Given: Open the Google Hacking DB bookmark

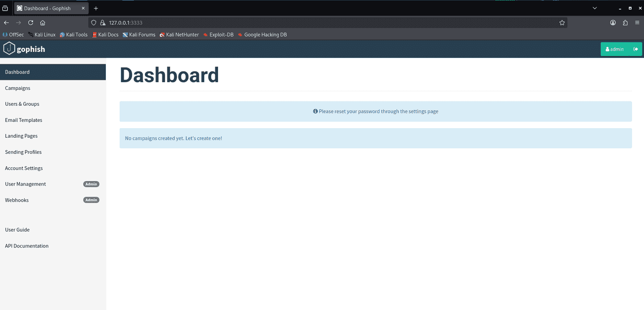Looking at the screenshot, I should [x=262, y=34].
